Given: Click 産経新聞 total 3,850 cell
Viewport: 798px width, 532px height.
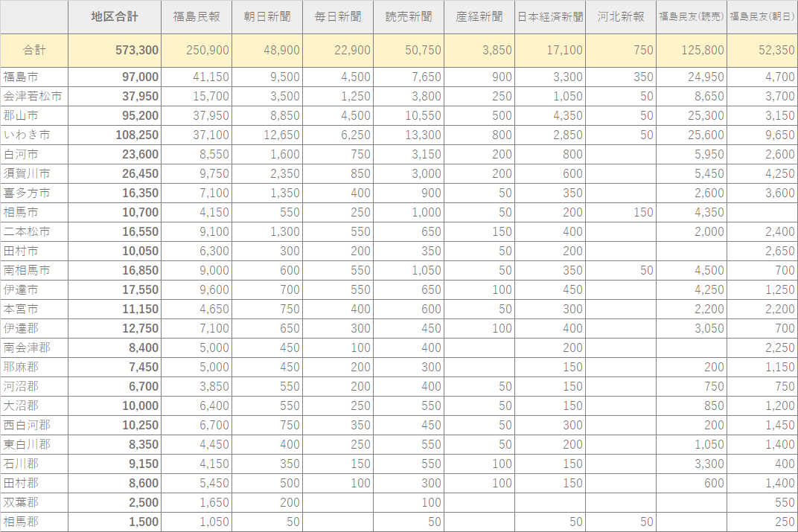Looking at the screenshot, I should click(x=479, y=51).
